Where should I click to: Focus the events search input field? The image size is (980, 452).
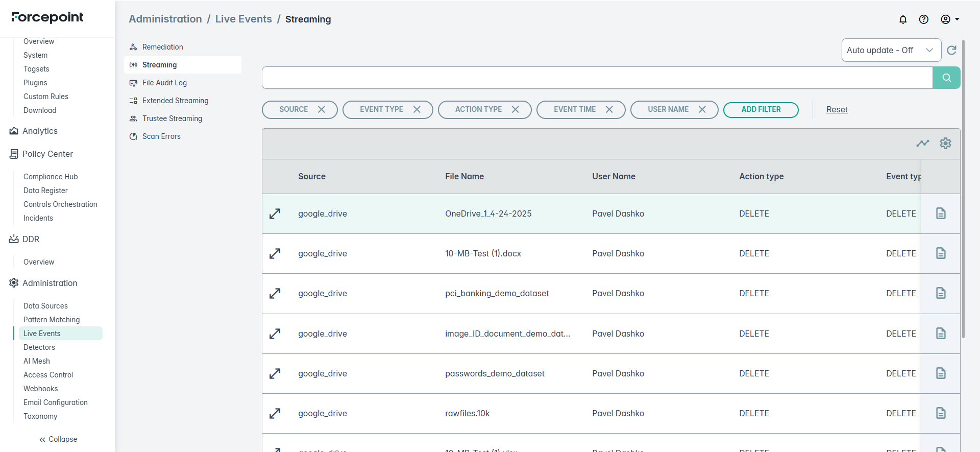pos(597,78)
